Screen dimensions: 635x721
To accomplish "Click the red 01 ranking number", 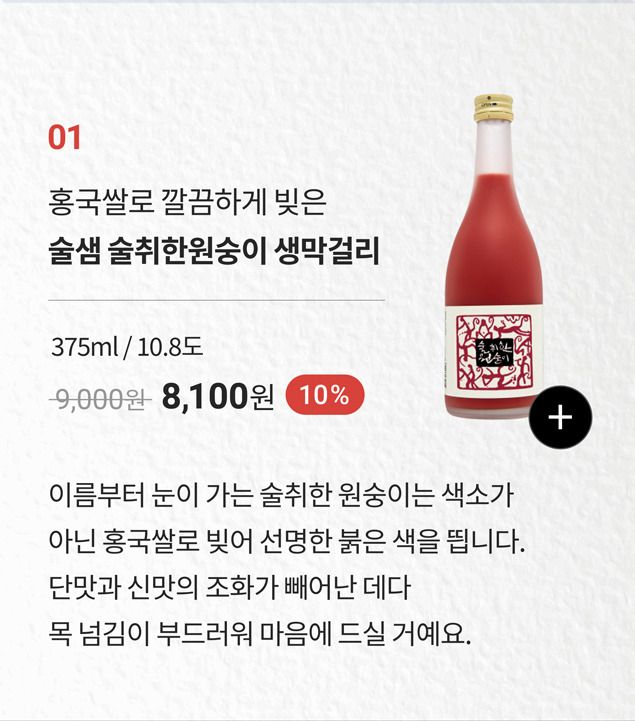I will 65,137.
